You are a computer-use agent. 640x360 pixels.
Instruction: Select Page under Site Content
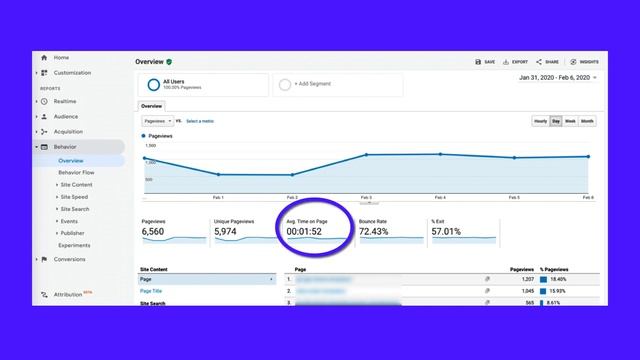(207, 279)
